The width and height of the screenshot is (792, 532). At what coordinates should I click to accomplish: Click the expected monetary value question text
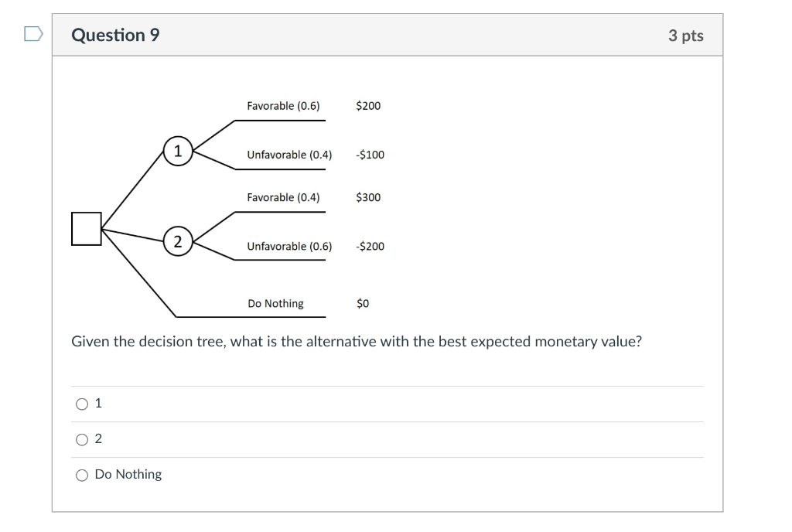356,342
